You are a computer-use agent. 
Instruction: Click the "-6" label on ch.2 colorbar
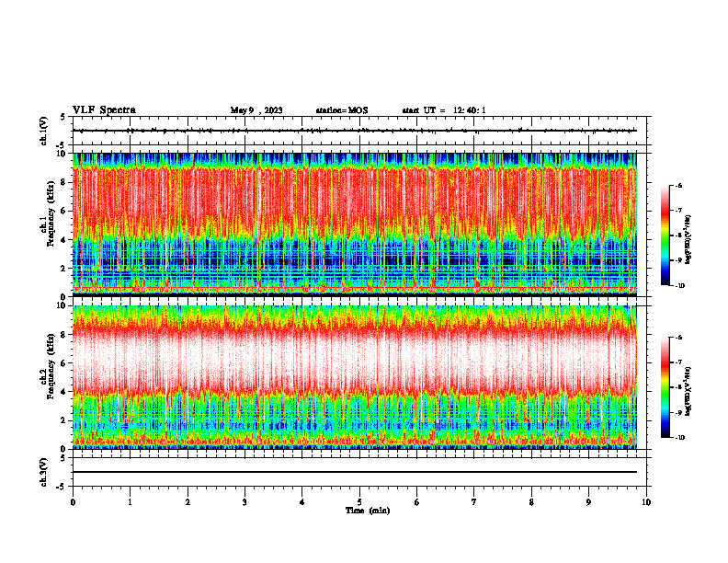tap(679, 338)
